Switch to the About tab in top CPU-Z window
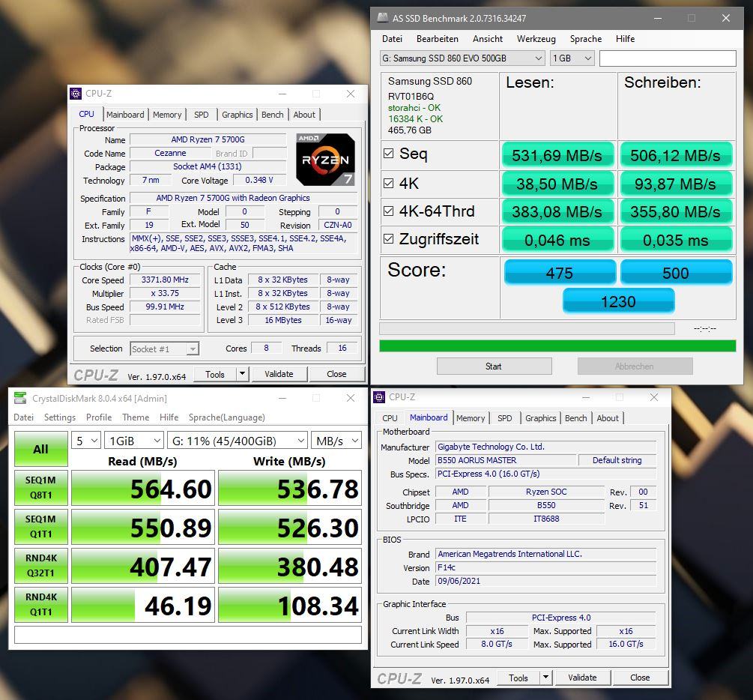 [x=304, y=115]
